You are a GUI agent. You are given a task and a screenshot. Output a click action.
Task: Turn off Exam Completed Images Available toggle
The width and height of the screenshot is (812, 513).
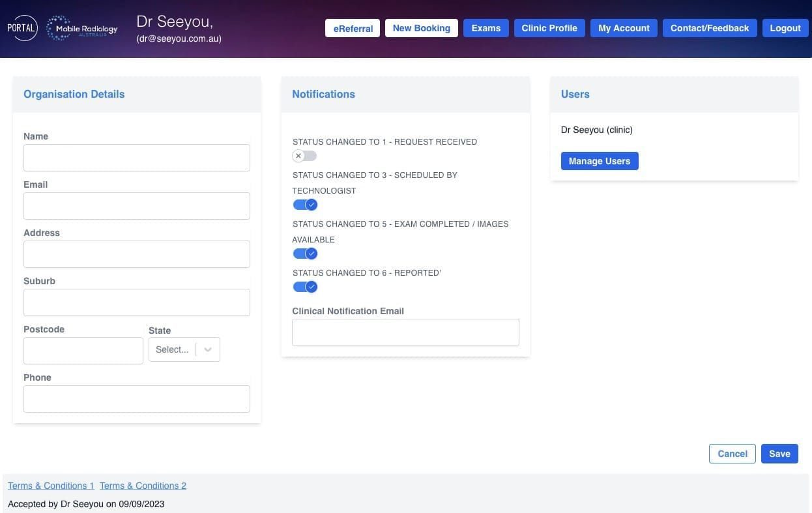click(x=304, y=254)
